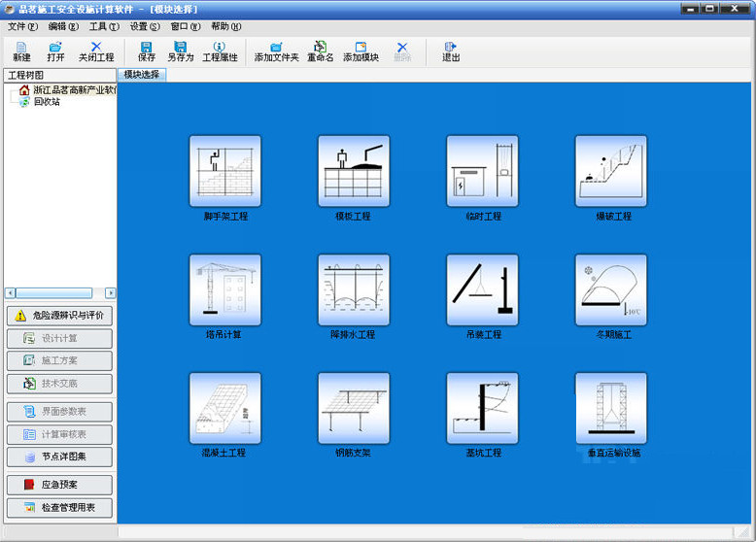Screen dimensions: 756x542
Task: Select the 回收站 recycle bin tree item
Action: coord(46,102)
